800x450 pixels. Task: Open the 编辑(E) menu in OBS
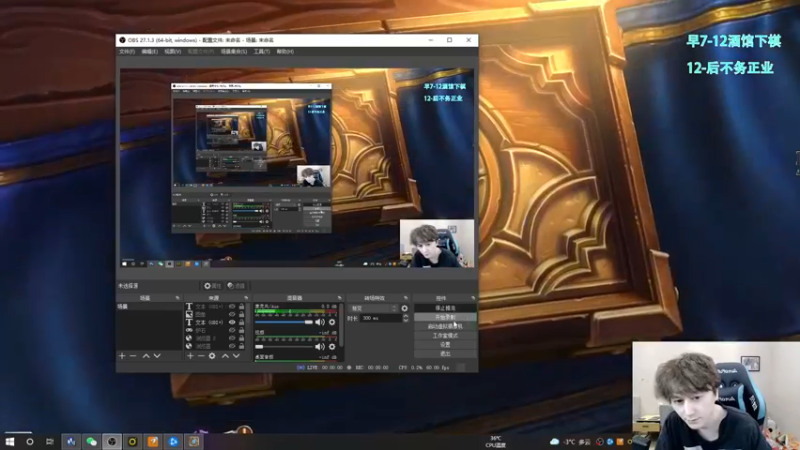point(149,52)
